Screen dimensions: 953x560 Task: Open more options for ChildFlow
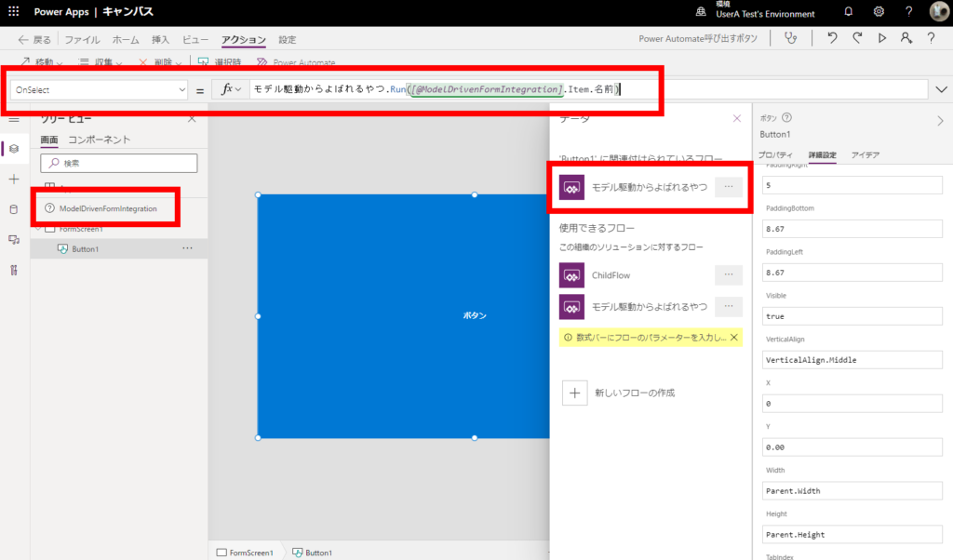pos(728,274)
